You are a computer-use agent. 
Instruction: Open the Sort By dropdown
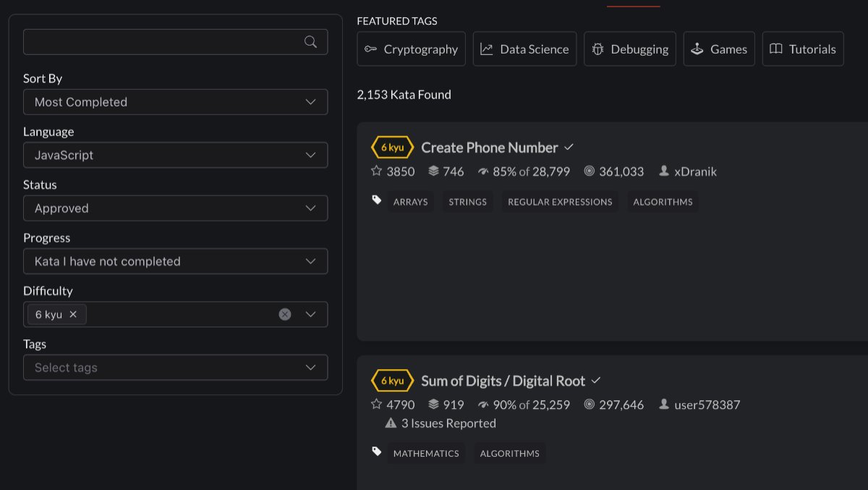pyautogui.click(x=175, y=102)
